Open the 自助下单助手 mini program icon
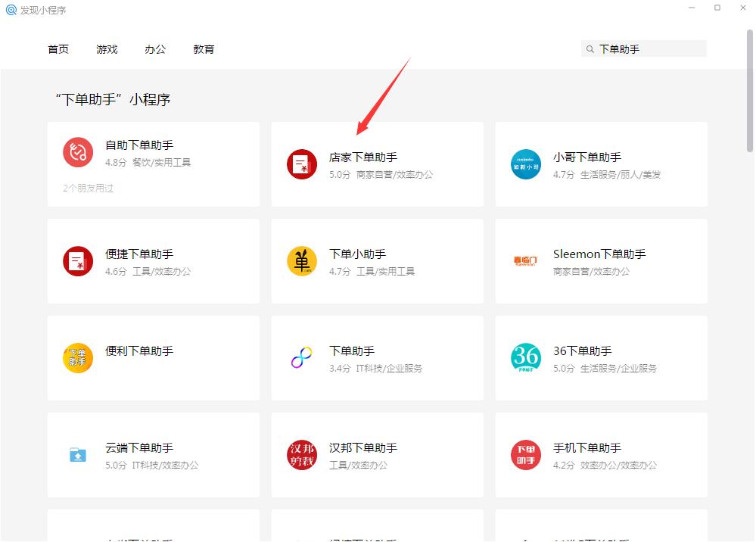756x542 pixels. 78,152
